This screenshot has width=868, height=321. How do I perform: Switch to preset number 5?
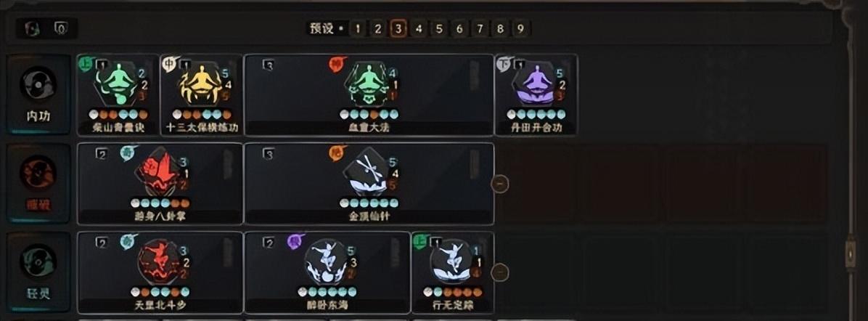pos(439,29)
